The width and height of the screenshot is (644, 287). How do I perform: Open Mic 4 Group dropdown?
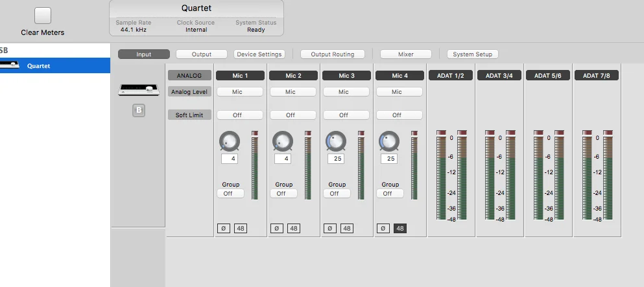tap(390, 194)
